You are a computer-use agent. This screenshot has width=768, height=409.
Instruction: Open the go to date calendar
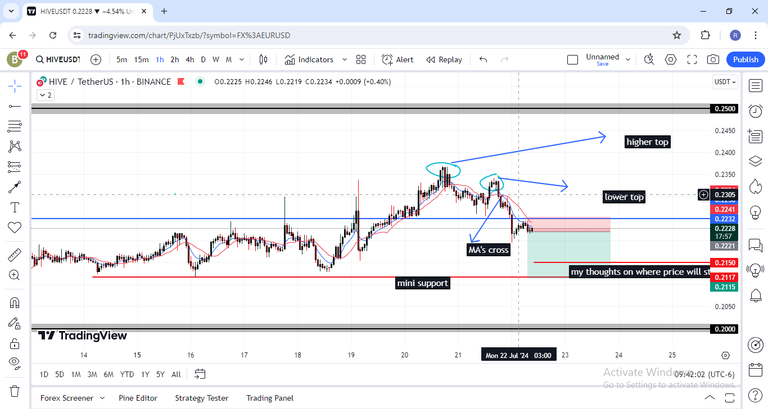tap(200, 374)
